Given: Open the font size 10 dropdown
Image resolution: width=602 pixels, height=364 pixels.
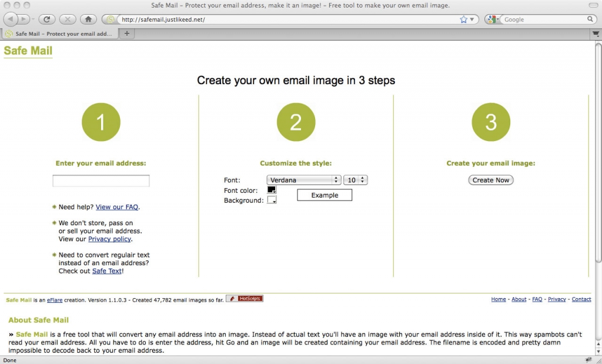Looking at the screenshot, I should coord(356,180).
